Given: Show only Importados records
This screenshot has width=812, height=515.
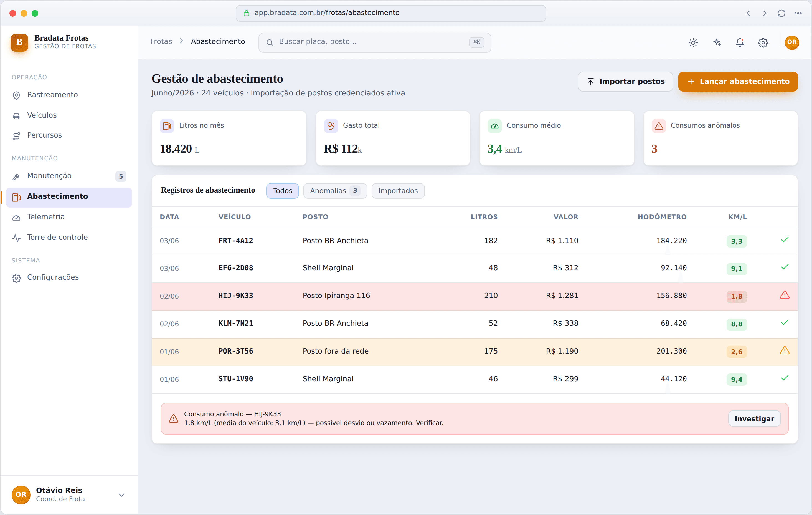Looking at the screenshot, I should click(x=398, y=191).
